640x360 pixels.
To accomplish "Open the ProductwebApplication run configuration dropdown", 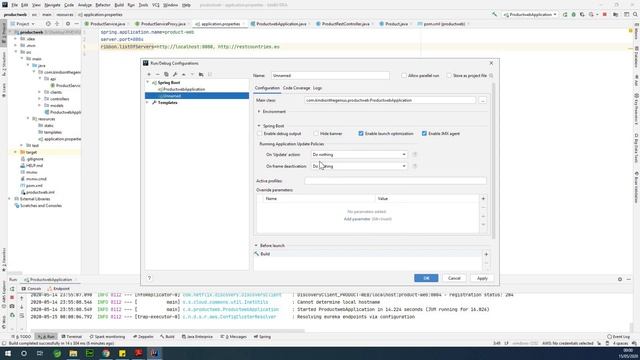I will (530, 15).
